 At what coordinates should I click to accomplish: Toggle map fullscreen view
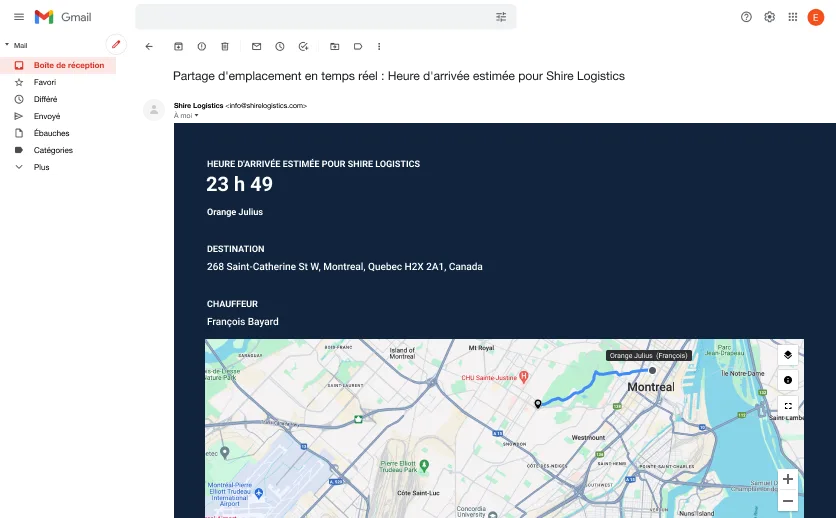tap(788, 406)
